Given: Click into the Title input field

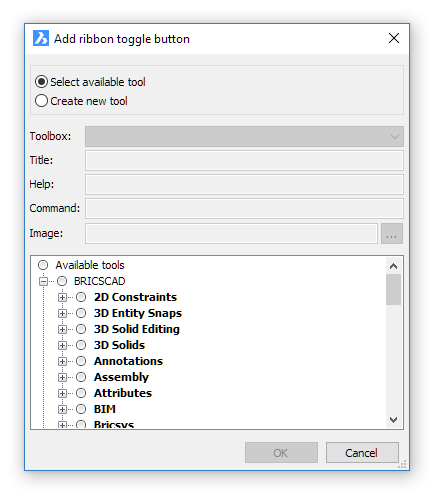Looking at the screenshot, I should tap(244, 160).
